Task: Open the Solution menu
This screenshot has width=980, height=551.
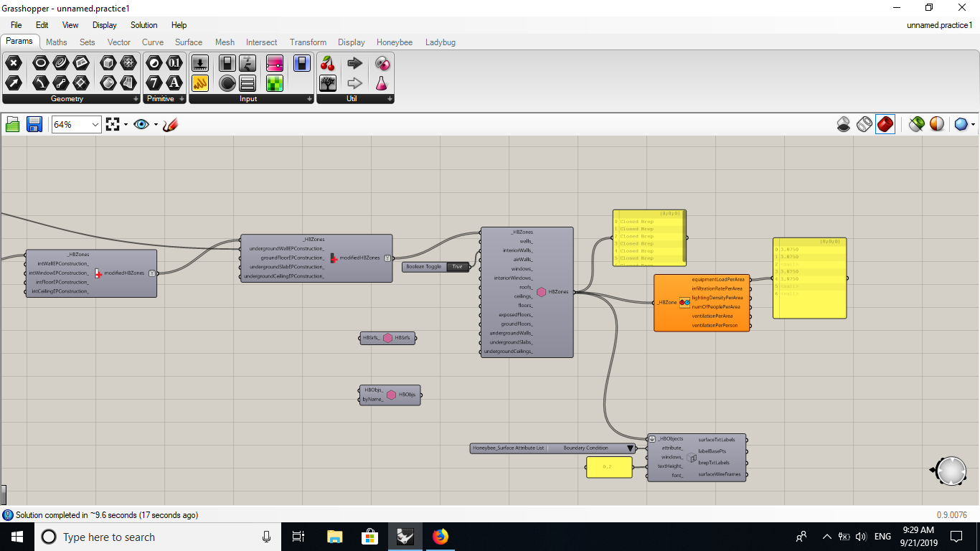Action: 143,25
